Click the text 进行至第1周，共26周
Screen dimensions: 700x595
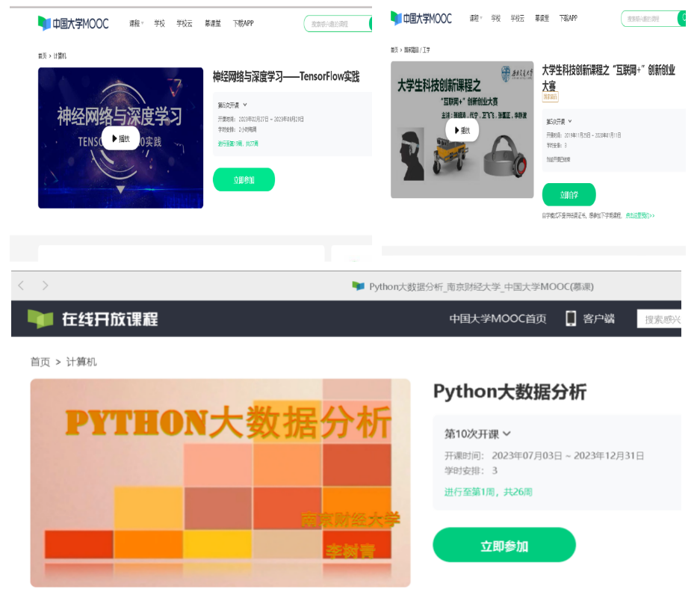[489, 492]
